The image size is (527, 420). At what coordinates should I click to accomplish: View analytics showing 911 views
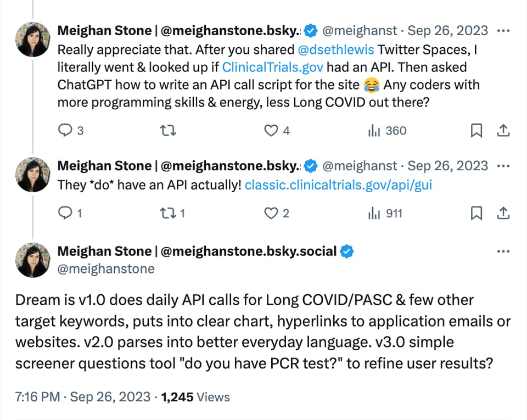click(x=374, y=214)
